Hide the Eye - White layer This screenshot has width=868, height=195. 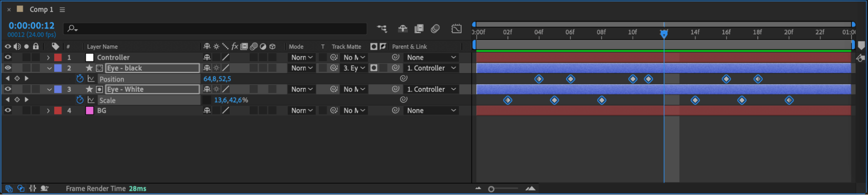click(x=8, y=89)
